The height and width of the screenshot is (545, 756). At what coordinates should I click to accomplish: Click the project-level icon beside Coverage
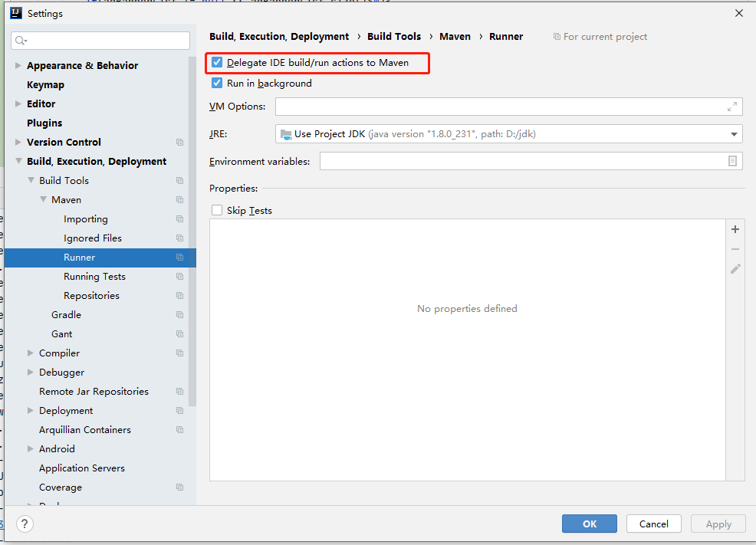tap(180, 488)
